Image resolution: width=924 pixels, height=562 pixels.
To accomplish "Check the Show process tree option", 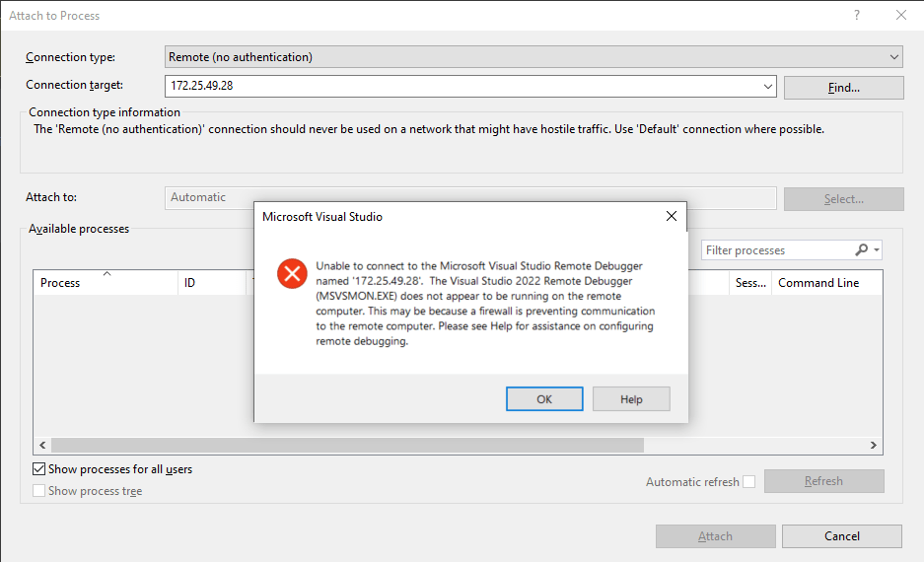I will click(39, 491).
